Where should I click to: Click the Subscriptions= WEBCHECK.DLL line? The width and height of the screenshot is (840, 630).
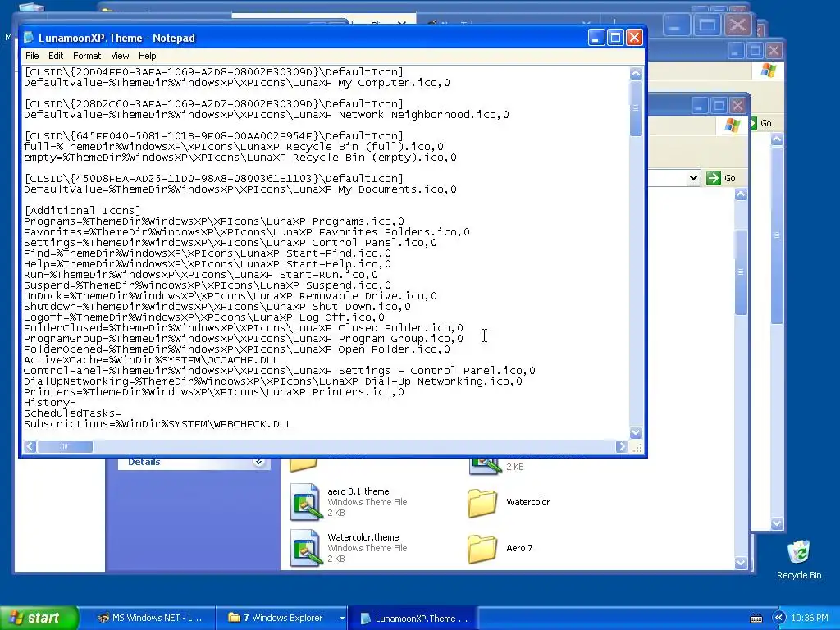[x=157, y=424]
